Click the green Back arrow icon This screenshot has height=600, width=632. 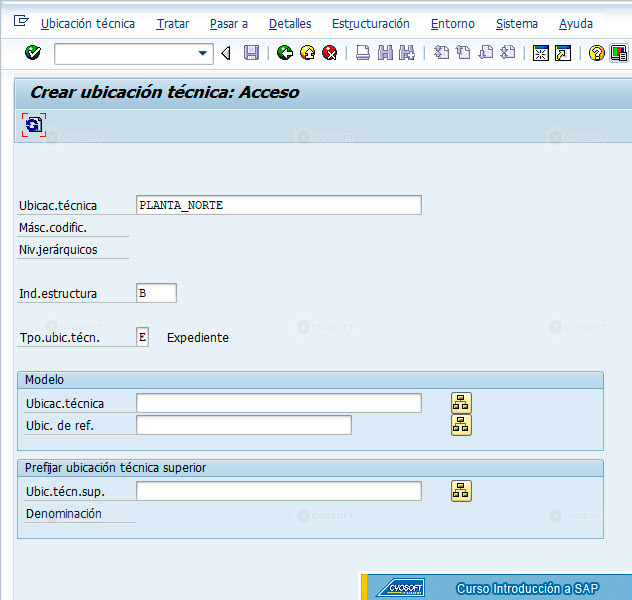click(285, 53)
